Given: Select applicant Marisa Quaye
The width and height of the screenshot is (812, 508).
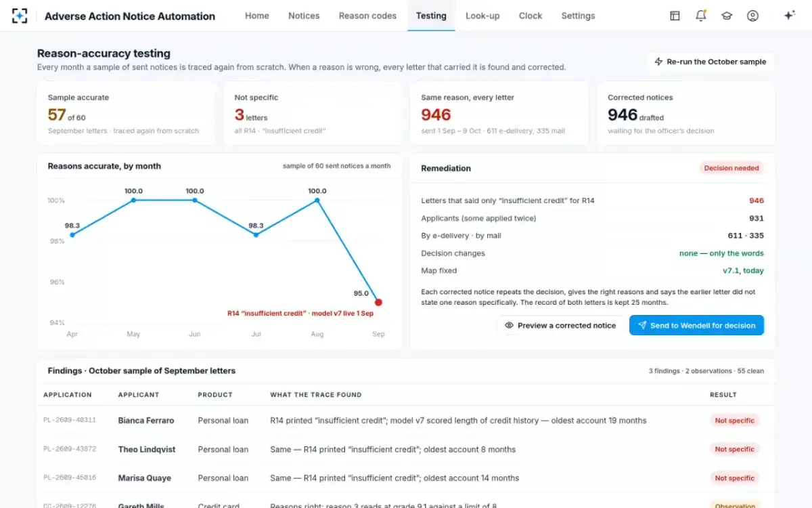Looking at the screenshot, I should 144,478.
